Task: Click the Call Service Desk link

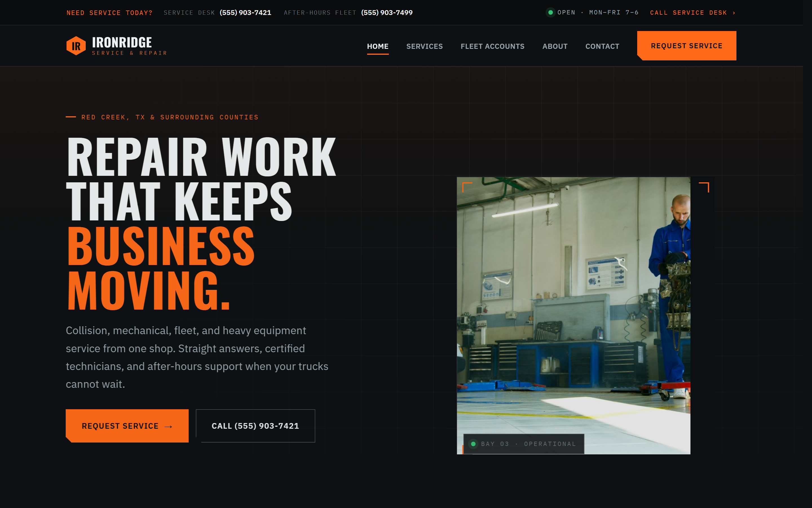Action: click(x=692, y=13)
